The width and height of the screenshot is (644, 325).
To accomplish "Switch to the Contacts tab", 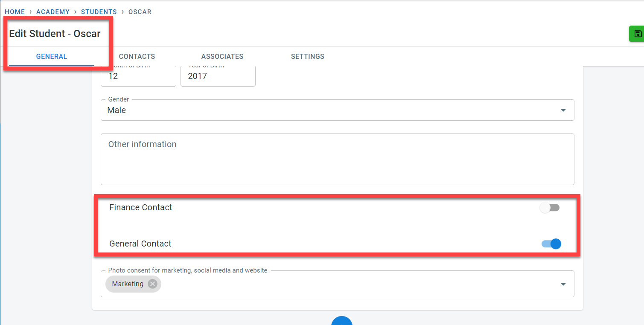I will [137, 56].
